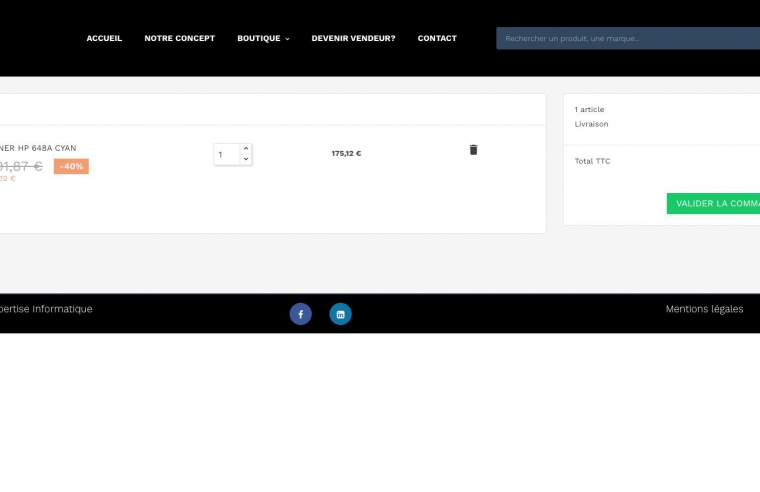Screen dimensions: 760x492
Task: Expand the Boutique dropdown menu
Action: point(263,38)
